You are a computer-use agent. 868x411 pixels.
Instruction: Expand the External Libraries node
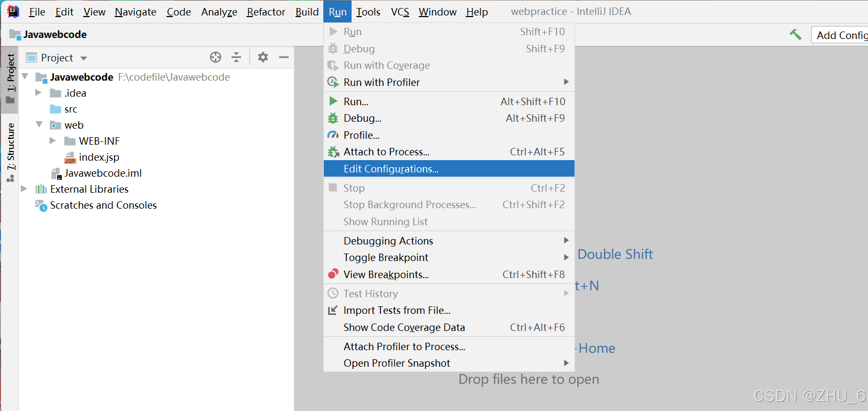[24, 189]
